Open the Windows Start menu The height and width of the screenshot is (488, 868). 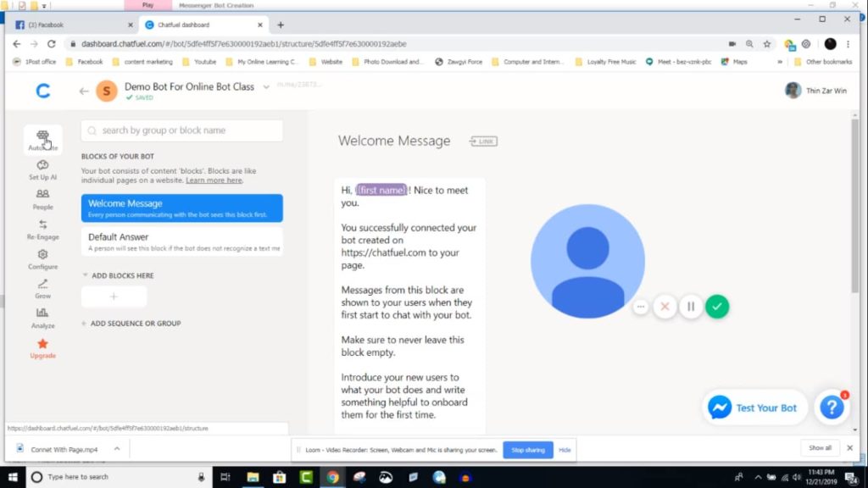13,477
